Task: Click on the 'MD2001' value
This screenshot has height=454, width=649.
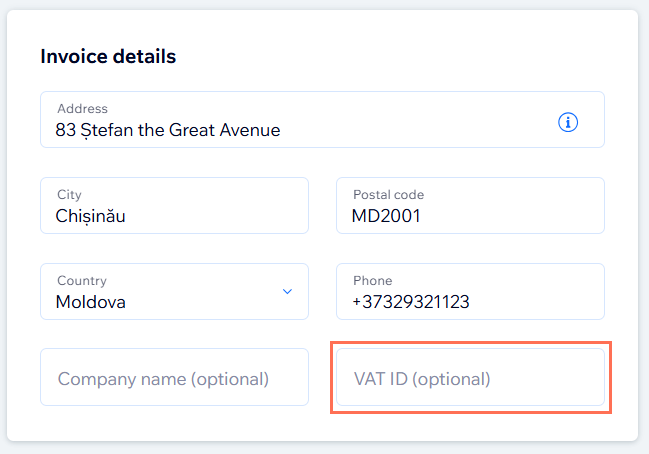Action: click(385, 216)
